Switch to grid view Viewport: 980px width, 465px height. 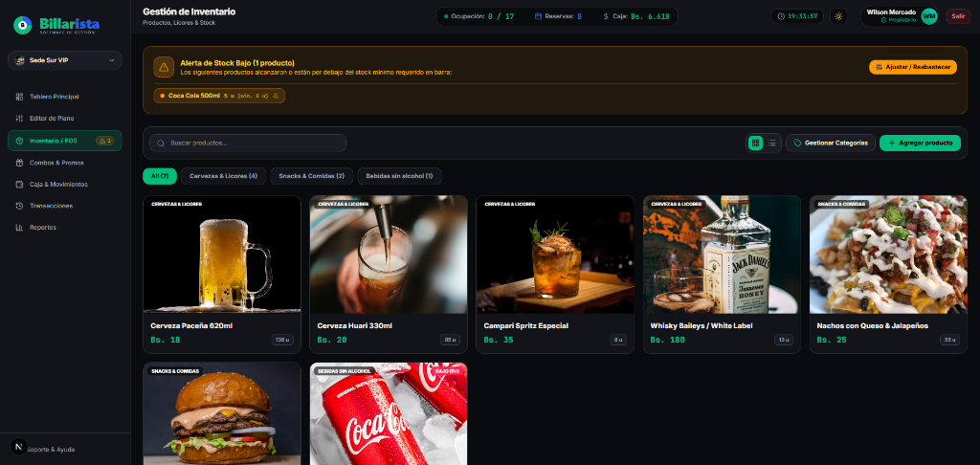(756, 144)
